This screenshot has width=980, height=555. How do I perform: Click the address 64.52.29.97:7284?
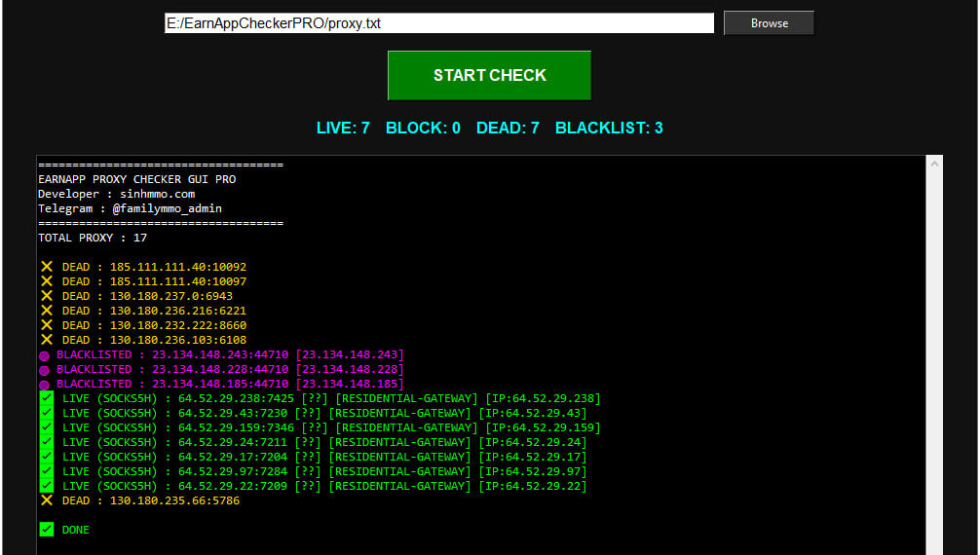(x=233, y=471)
